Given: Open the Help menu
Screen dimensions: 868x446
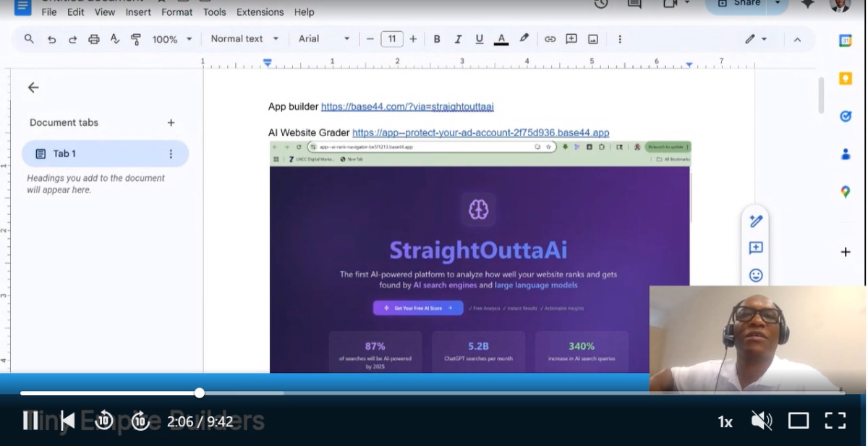Looking at the screenshot, I should [305, 12].
